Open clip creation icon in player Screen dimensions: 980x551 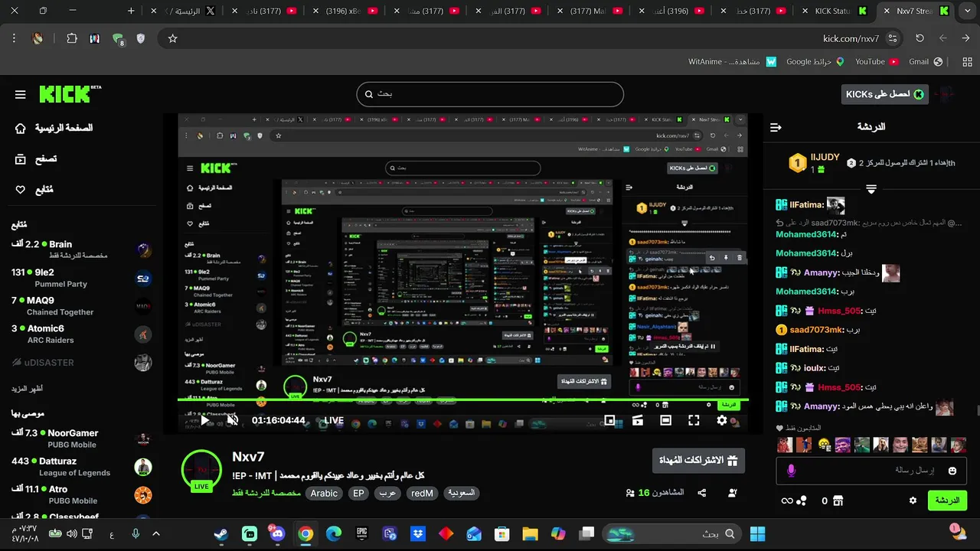[x=637, y=420]
